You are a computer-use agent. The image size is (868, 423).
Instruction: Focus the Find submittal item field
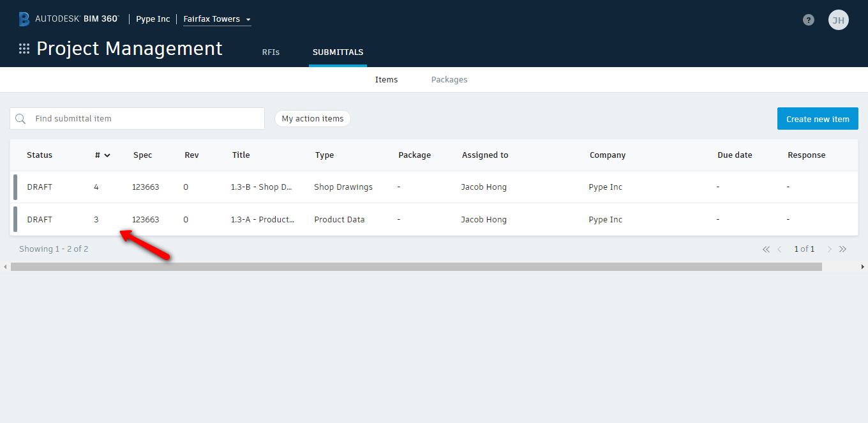pos(137,119)
